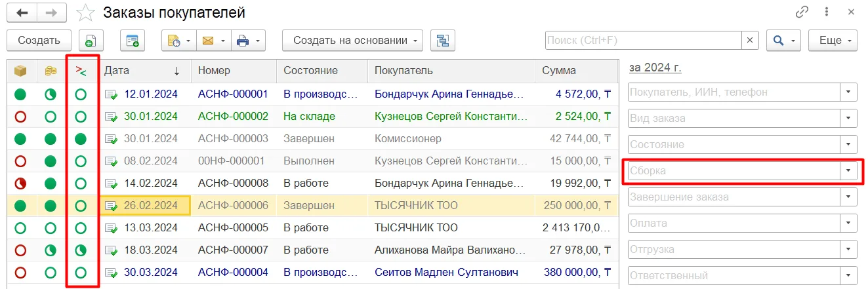Open Отгрузка filter dropdown
The width and height of the screenshot is (868, 289).
(x=849, y=250)
